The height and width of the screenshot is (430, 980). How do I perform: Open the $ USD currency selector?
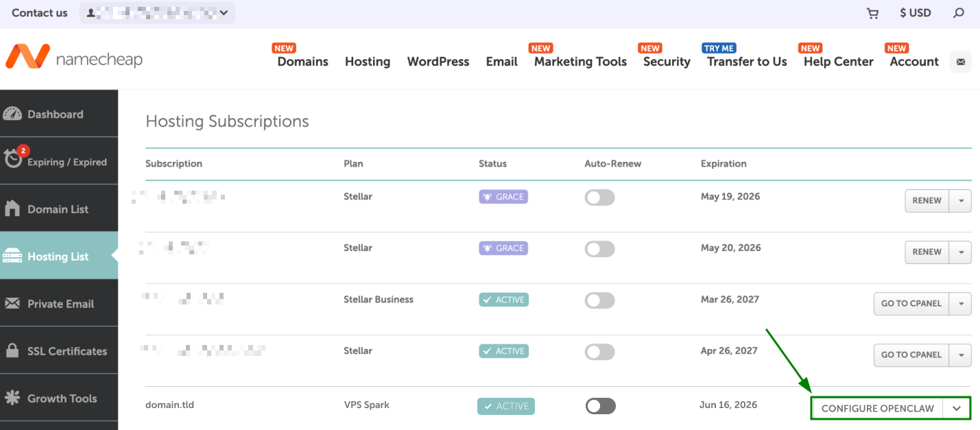click(916, 13)
